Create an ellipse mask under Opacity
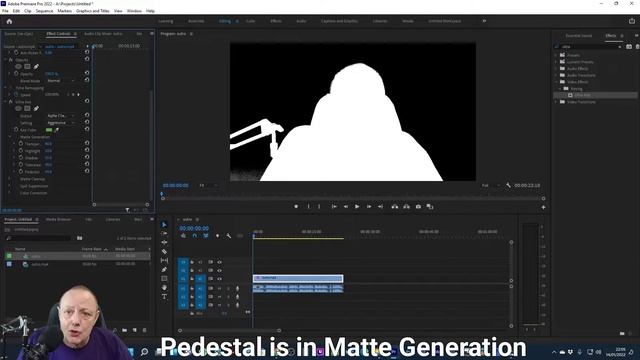 coord(18,67)
